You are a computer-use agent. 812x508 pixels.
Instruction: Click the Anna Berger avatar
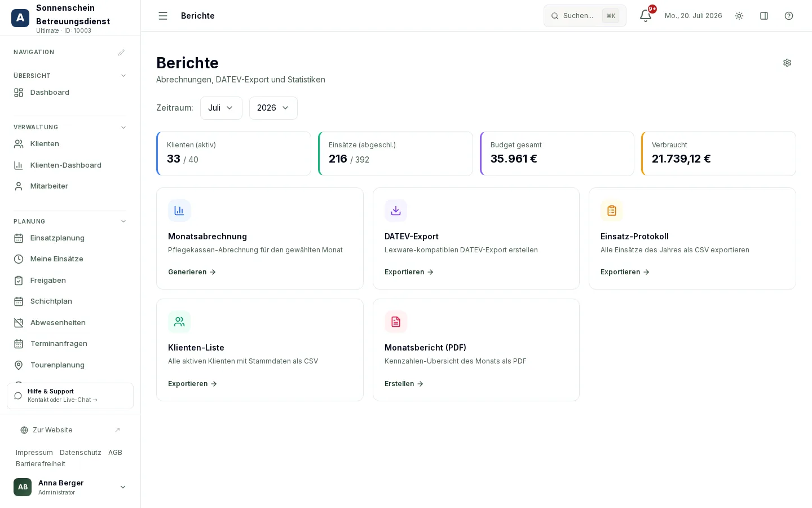click(x=23, y=487)
